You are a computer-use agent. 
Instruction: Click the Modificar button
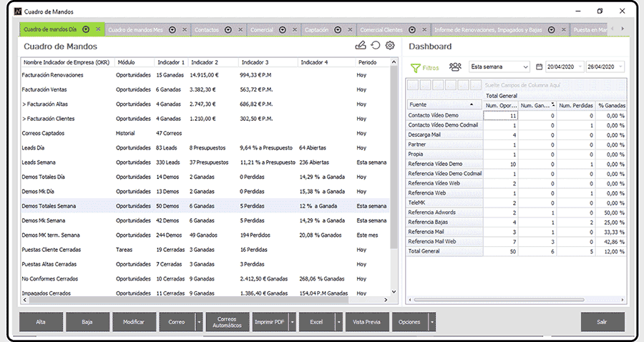[135, 322]
